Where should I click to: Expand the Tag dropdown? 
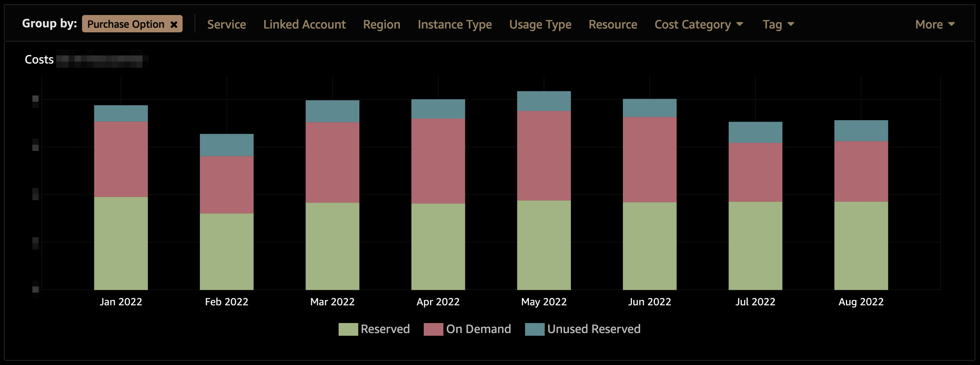(777, 24)
